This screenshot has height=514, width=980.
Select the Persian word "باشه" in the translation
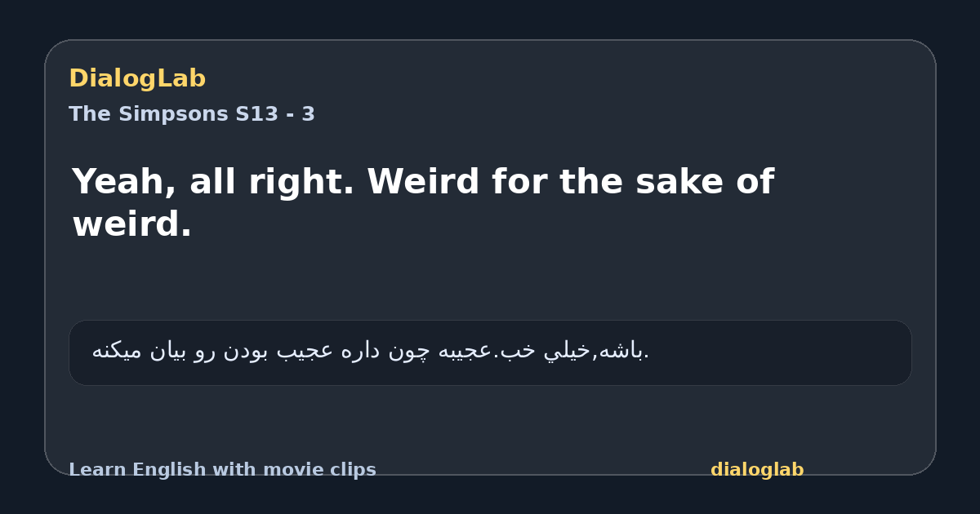[x=622, y=351]
